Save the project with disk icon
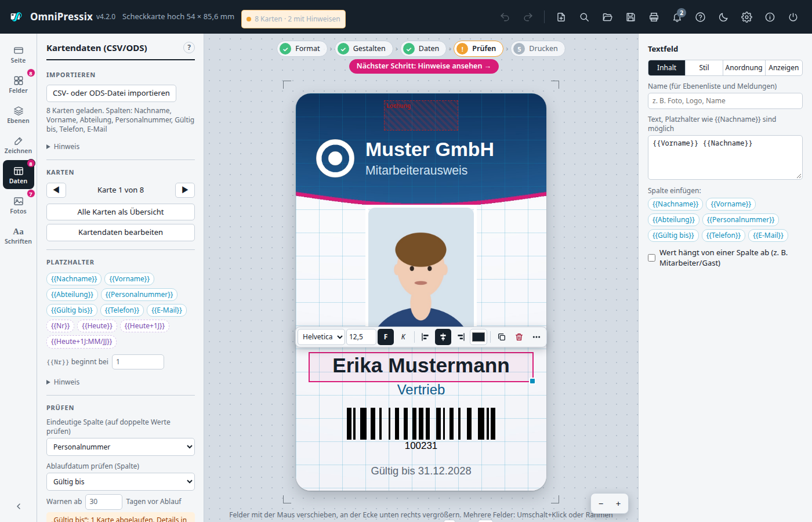812x522 pixels. [x=630, y=17]
